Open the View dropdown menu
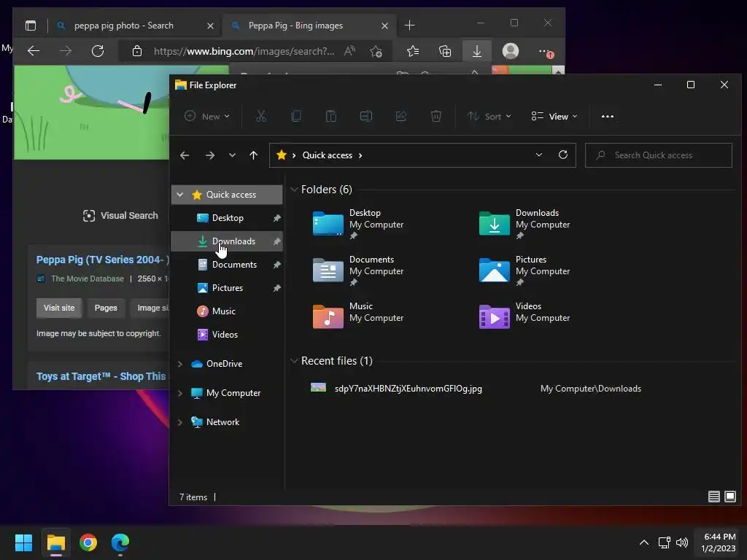 (554, 116)
